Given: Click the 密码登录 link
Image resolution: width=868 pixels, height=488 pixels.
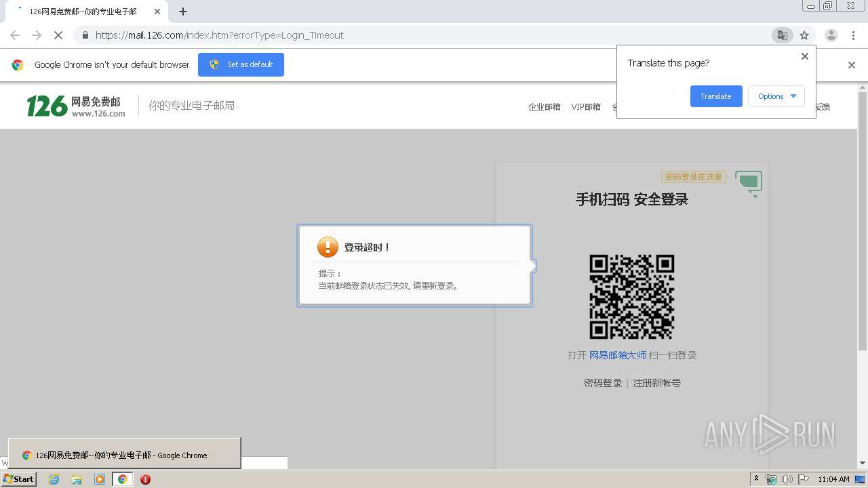Looking at the screenshot, I should [603, 383].
